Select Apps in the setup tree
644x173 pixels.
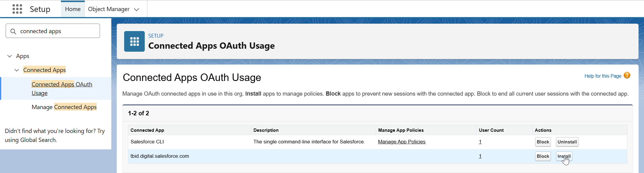23,56
